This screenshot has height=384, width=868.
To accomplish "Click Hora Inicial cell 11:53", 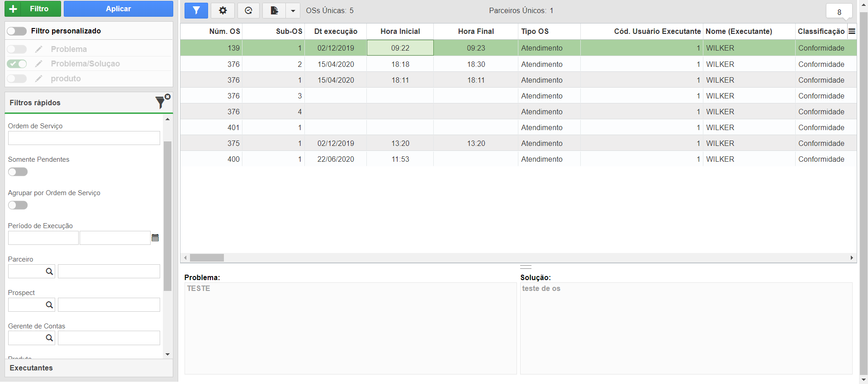I will (400, 159).
